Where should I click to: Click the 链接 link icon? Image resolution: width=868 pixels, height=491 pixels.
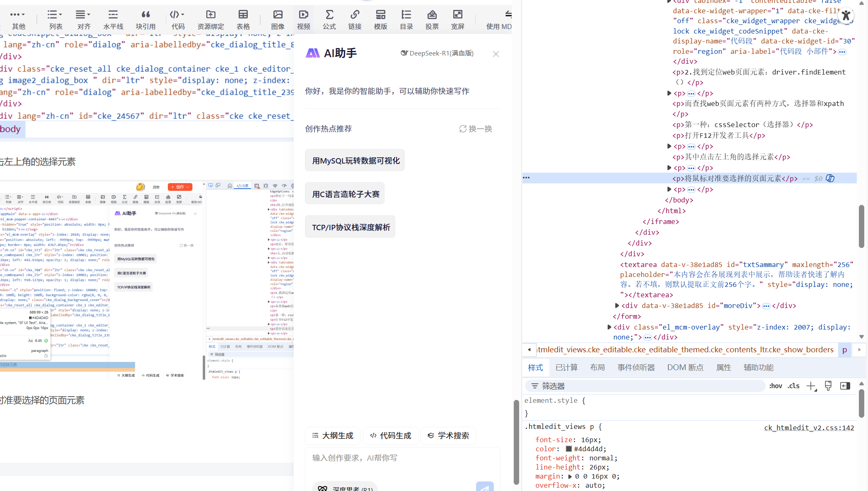click(355, 15)
